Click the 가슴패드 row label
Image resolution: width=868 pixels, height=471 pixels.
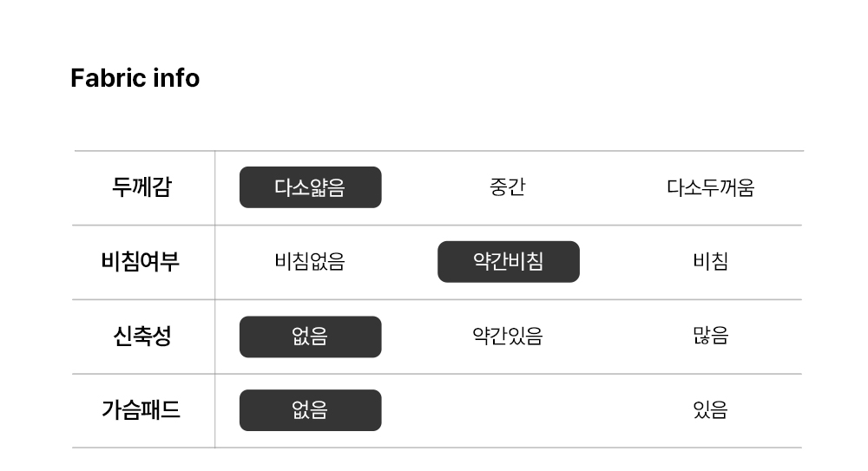141,410
